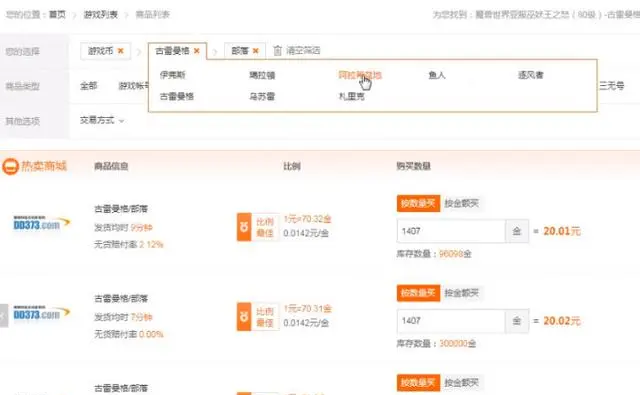Screen dimensions: 640x395
Task: Remove the 游戏币 filter chip with its X
Action: [x=120, y=51]
